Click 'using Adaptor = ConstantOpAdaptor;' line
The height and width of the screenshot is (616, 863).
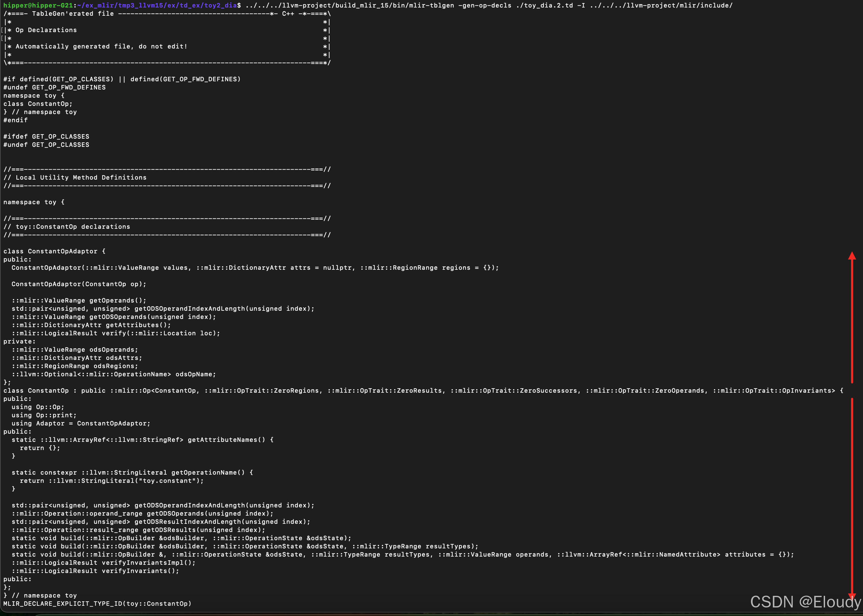coord(81,423)
